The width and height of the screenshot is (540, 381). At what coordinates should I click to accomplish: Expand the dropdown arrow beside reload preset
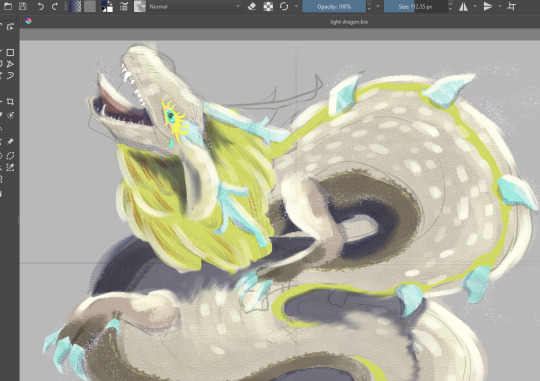(296, 6)
